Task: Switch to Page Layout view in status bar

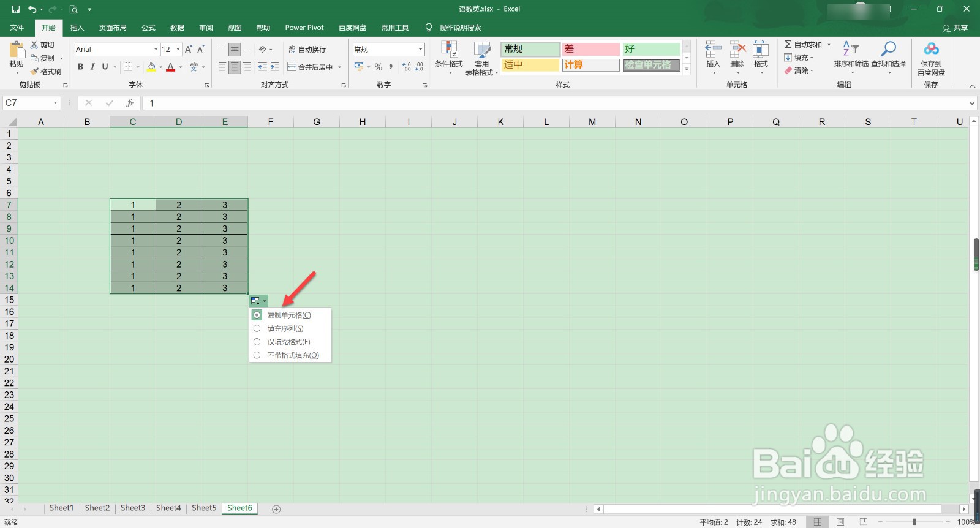Action: click(840, 522)
